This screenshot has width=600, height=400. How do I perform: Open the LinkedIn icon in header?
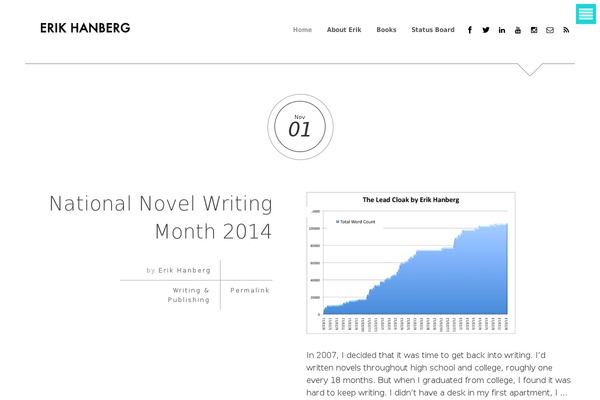[x=502, y=30]
